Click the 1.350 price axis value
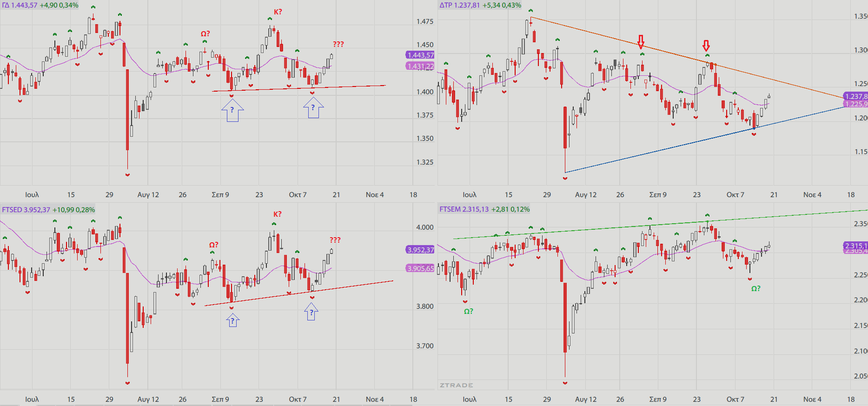This screenshot has height=406, width=868. 425,138
